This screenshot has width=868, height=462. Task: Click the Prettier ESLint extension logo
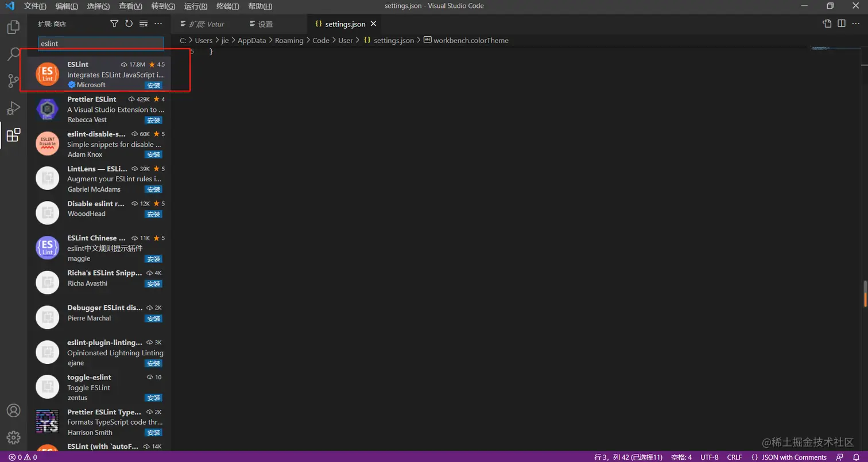click(x=48, y=109)
